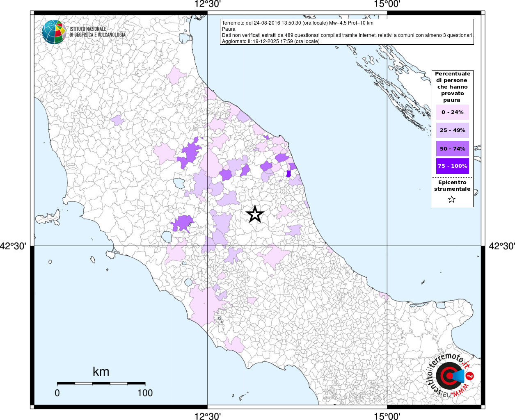
Task: Click the scale bar '0' mark
Action: [x=57, y=393]
